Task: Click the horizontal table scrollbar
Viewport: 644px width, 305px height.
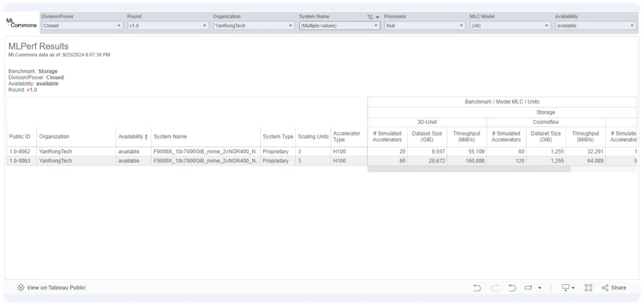Action: click(x=469, y=169)
